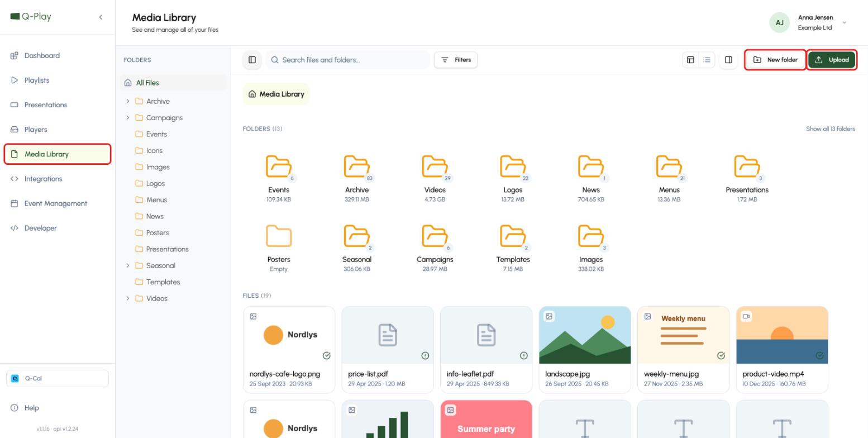Open the weekly-menu.jpg file thumbnail

click(x=684, y=335)
